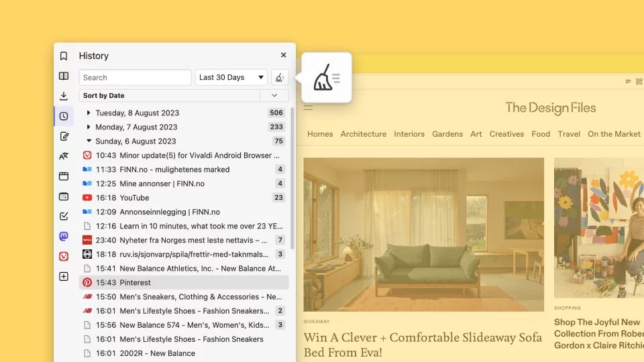Open the Notes panel icon
644x362 pixels.
64,136
